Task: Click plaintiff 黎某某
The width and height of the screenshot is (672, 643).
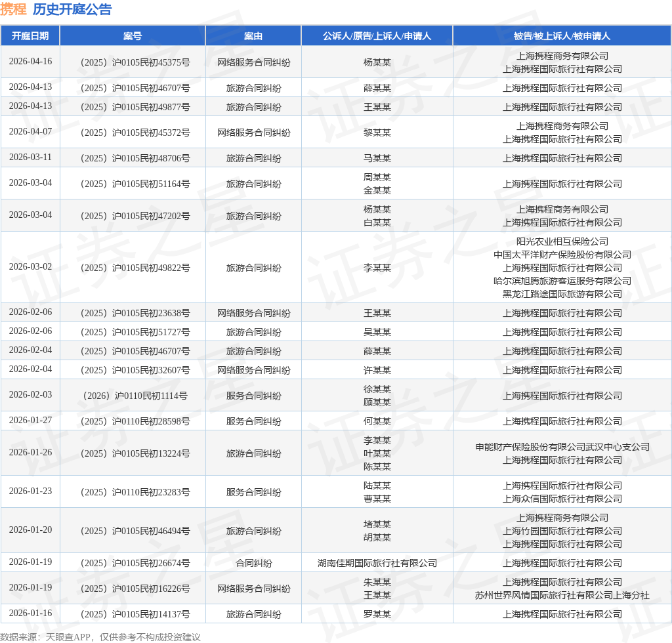Action: 377,133
